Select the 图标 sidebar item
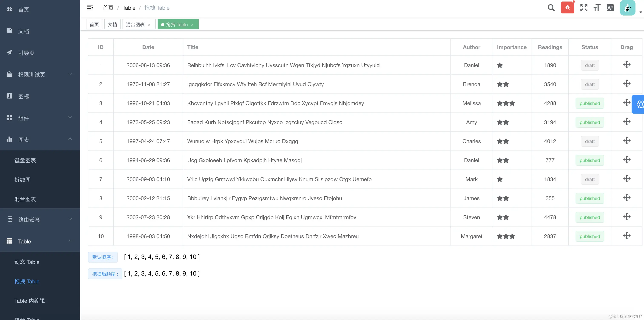Image resolution: width=644 pixels, height=320 pixels. click(x=24, y=96)
